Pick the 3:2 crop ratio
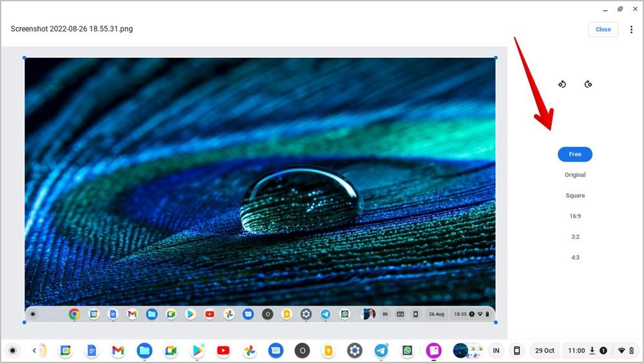 pos(575,237)
